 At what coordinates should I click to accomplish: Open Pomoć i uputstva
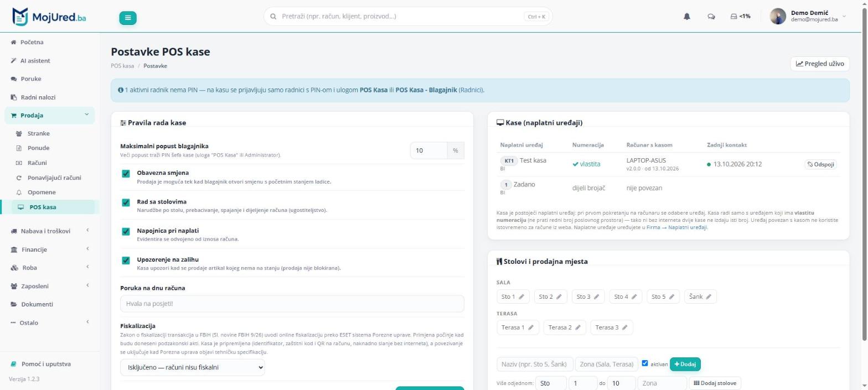pyautogui.click(x=46, y=364)
